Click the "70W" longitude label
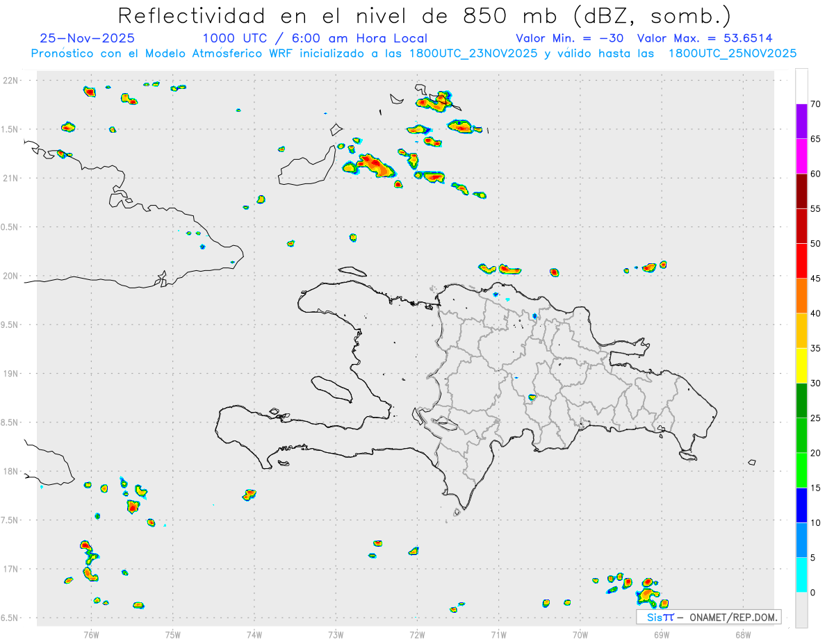 [580, 634]
